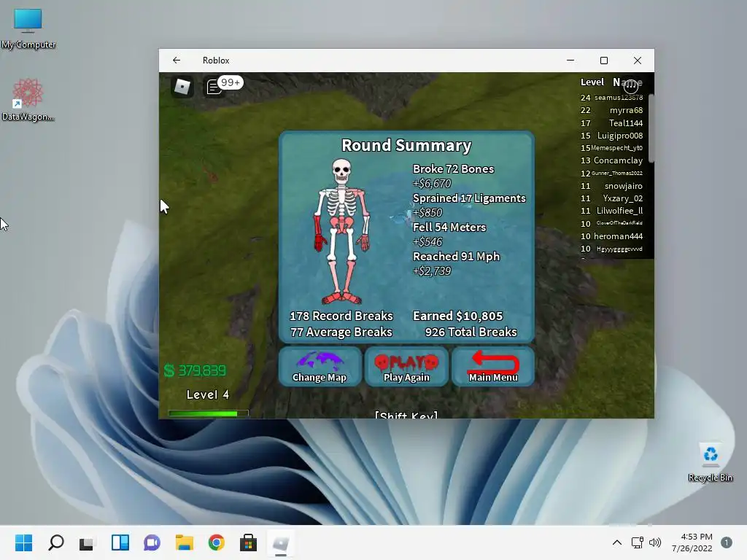Switch to the Roblox taskbar app
Image resolution: width=747 pixels, height=560 pixels.
pyautogui.click(x=281, y=543)
